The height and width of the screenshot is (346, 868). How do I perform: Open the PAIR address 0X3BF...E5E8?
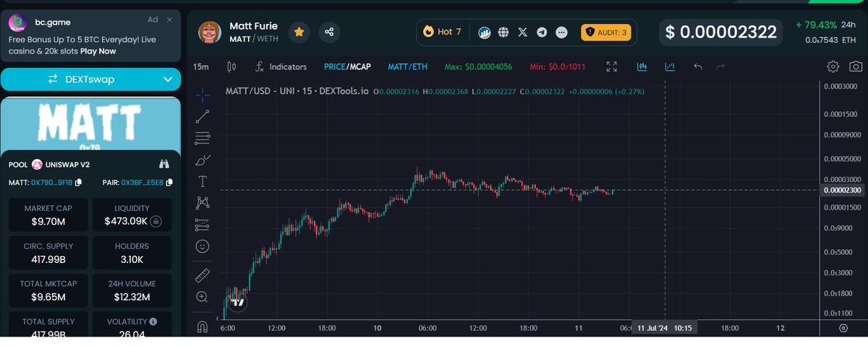(142, 182)
